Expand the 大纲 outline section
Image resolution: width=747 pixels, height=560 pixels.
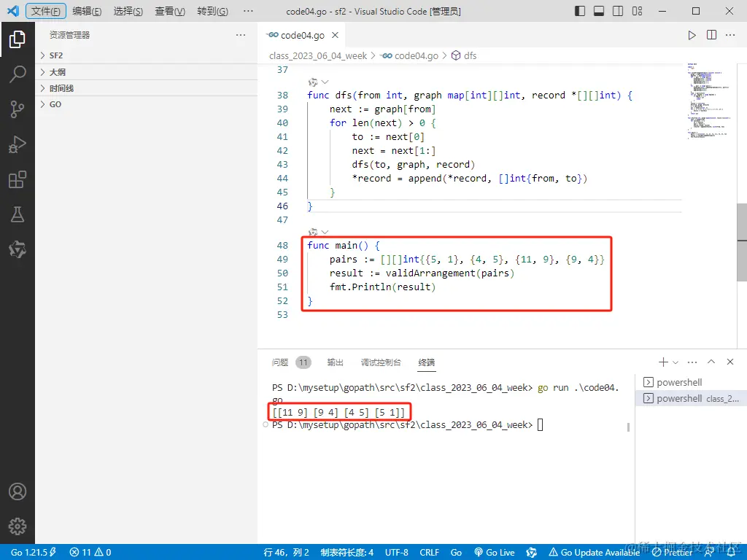pos(146,72)
